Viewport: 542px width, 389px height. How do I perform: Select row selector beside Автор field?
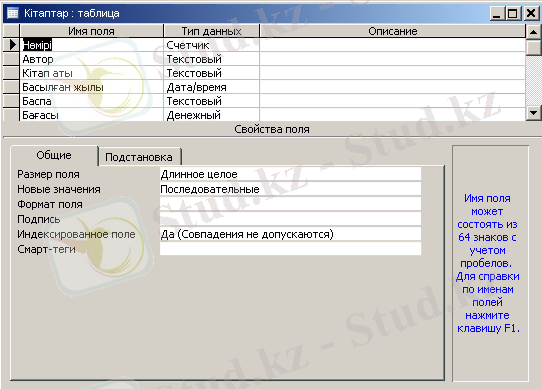click(11, 59)
